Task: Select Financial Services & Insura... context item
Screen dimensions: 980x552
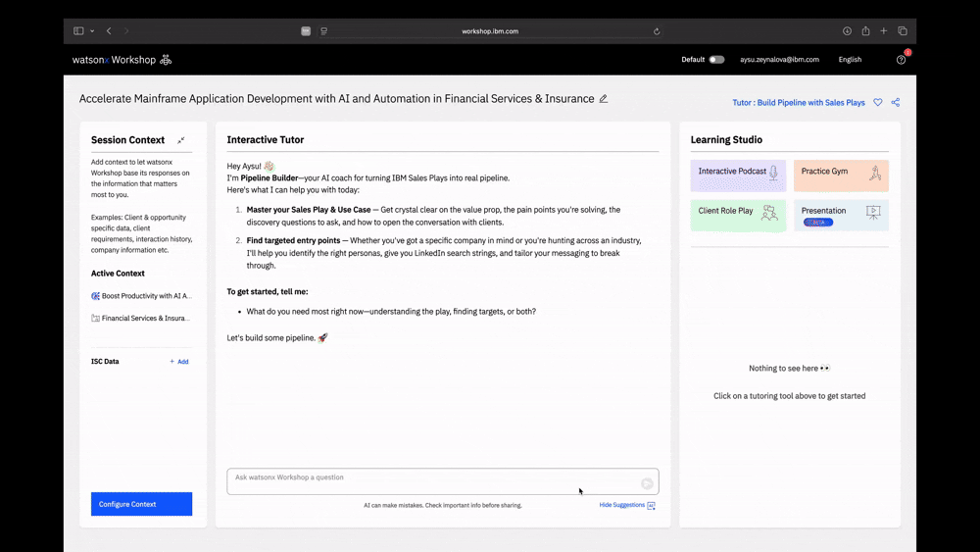Action: tap(140, 319)
